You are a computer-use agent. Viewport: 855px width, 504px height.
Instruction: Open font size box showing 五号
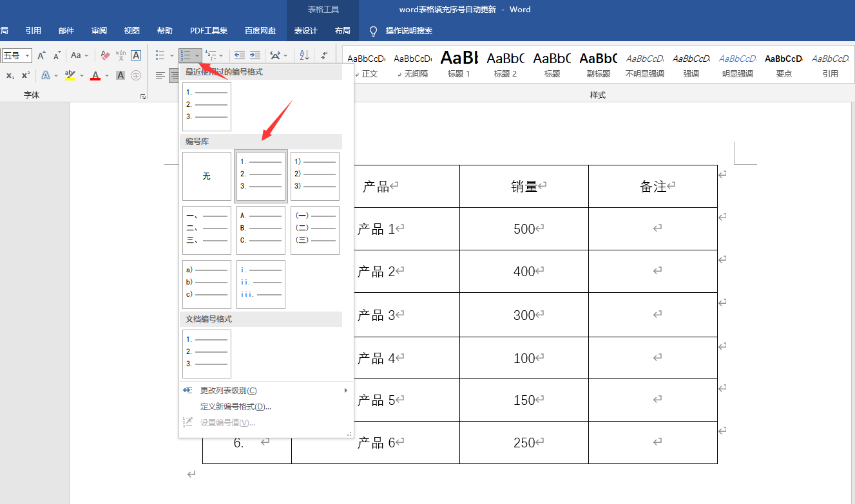(17, 55)
